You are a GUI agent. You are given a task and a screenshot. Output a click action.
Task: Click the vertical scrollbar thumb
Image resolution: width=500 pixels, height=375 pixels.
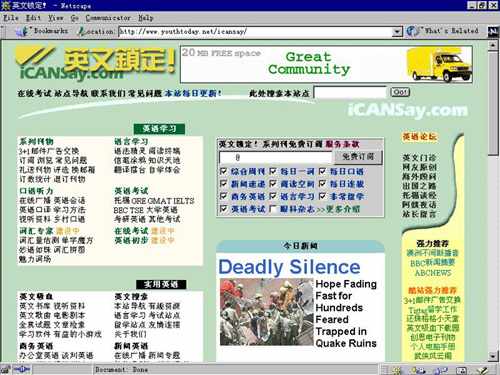[x=493, y=103]
